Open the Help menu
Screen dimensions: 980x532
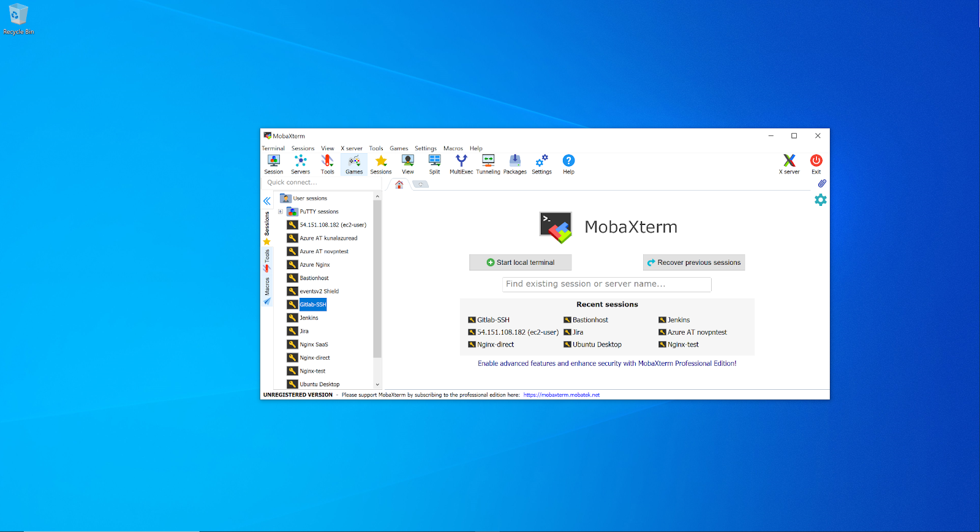click(x=476, y=148)
